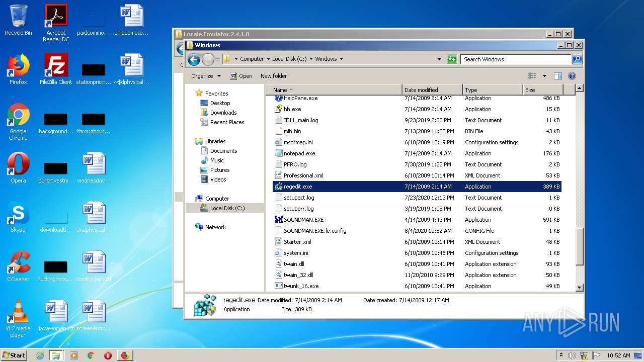The width and height of the screenshot is (644, 362).
Task: Sort by Date modified column
Action: (x=432, y=90)
